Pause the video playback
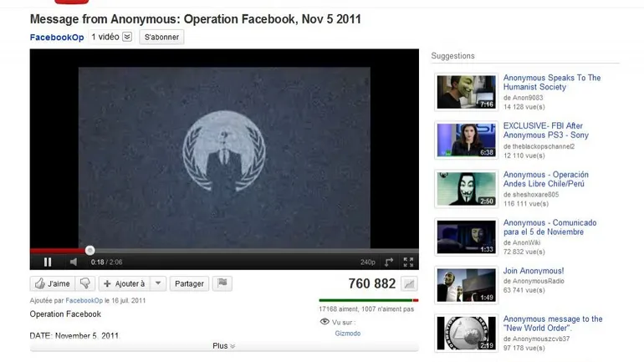 [x=48, y=262]
